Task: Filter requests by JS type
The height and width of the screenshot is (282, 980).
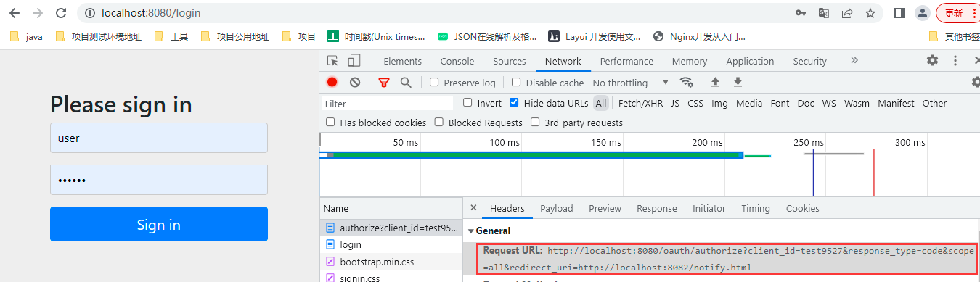Action: point(675,103)
